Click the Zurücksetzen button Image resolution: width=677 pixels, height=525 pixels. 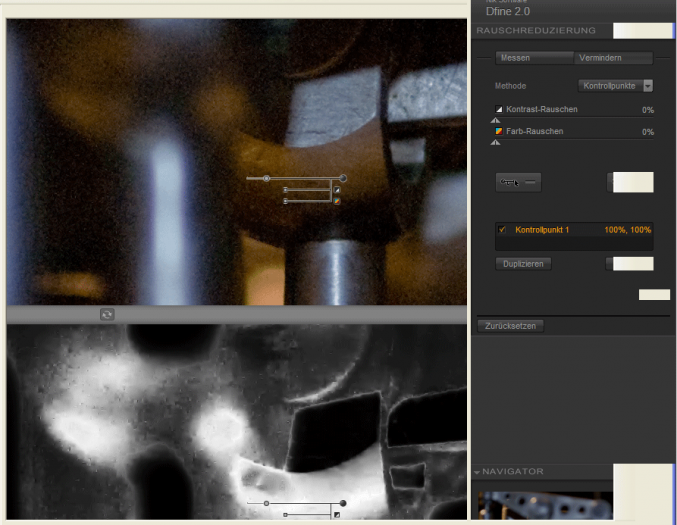(509, 326)
